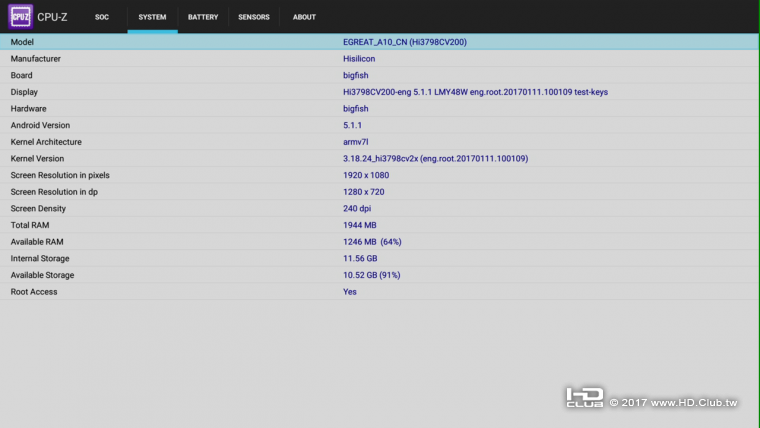This screenshot has height=428, width=760.
Task: Click the CPU-Z title text
Action: coord(52,17)
